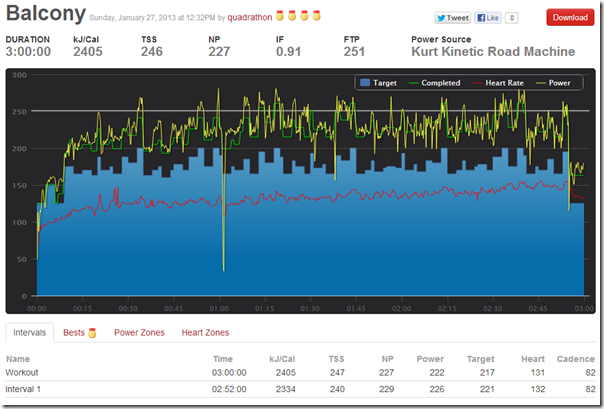Screen dimensions: 604x409
Task: Click the medal icon on Bests tab
Action: (92, 333)
